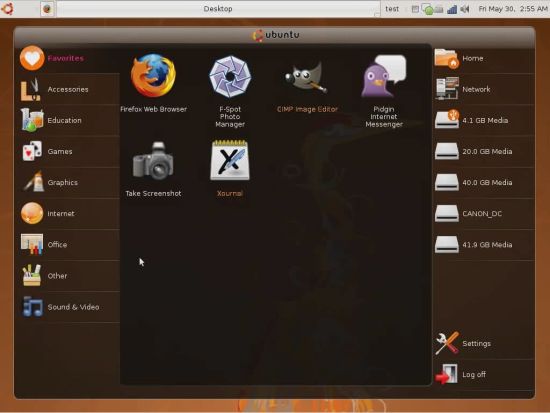Click '41.9 GB Media' label text
The image size is (550, 413).
[487, 245]
